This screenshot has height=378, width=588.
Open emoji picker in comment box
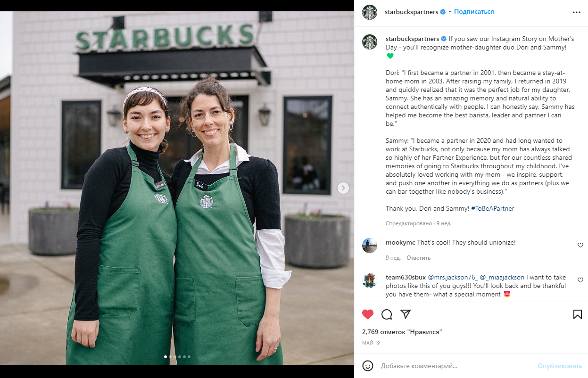pyautogui.click(x=368, y=366)
